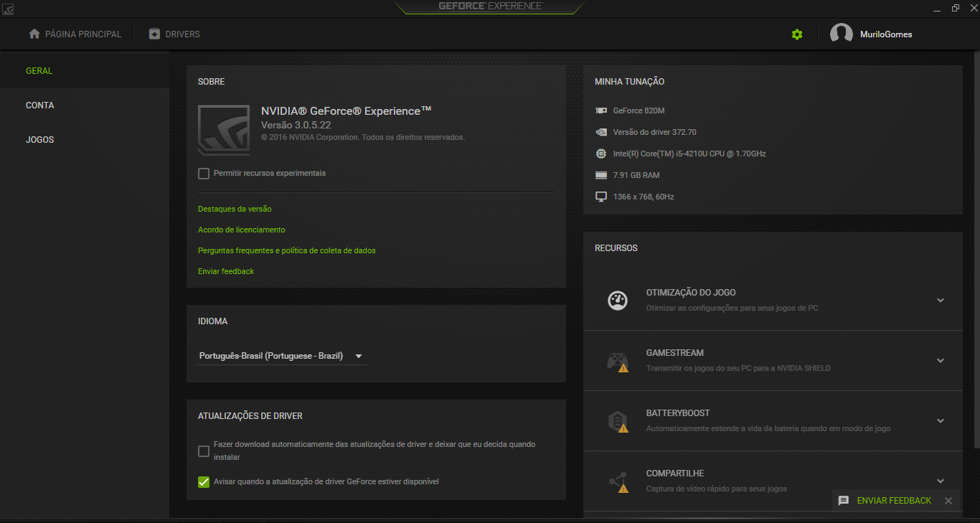Screen dimensions: 980x523
Task: Click the CPU chip icon for Intel Core
Action: tap(601, 154)
